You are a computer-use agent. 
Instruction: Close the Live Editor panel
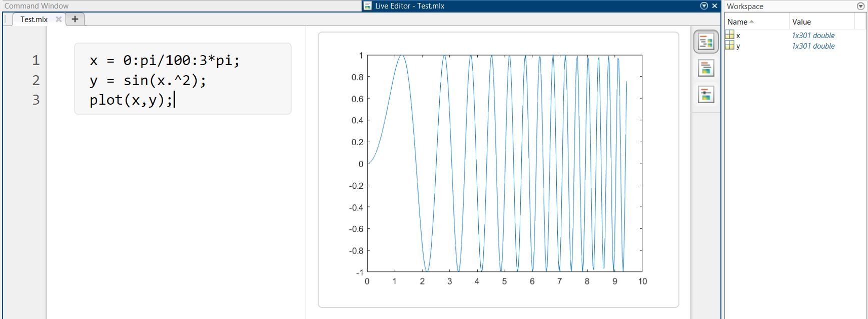click(x=714, y=6)
